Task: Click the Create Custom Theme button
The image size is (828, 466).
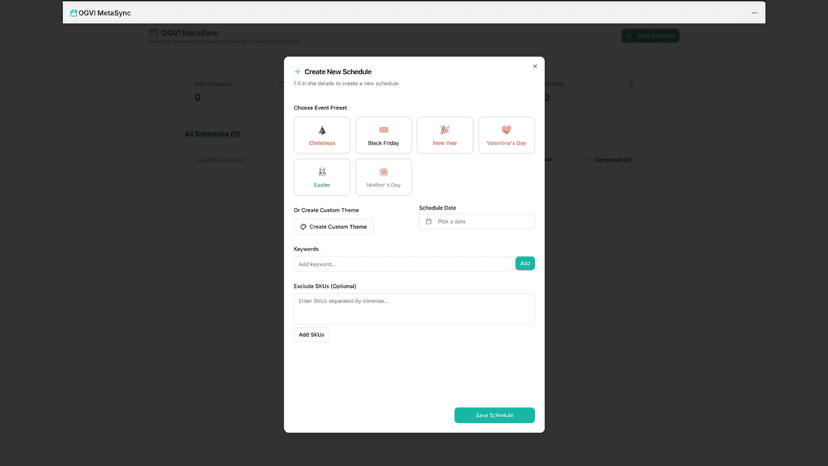Action: 333,227
